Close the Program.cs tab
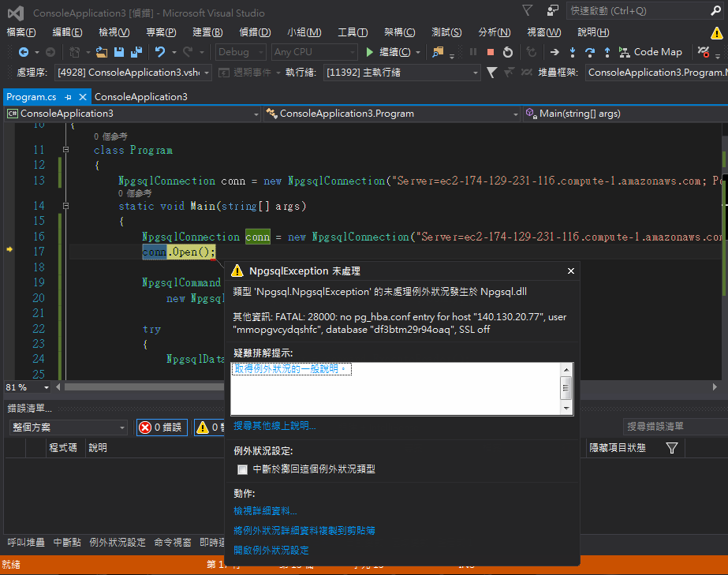The height and width of the screenshot is (575, 728). point(83,97)
